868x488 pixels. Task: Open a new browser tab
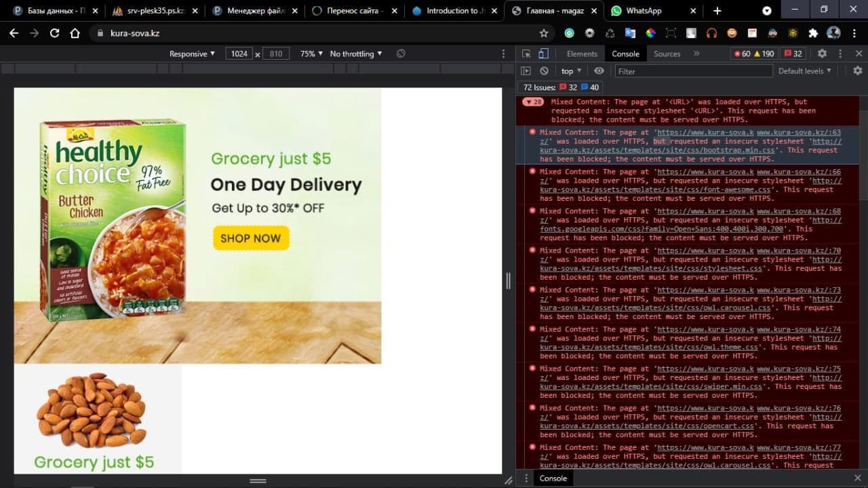(717, 11)
